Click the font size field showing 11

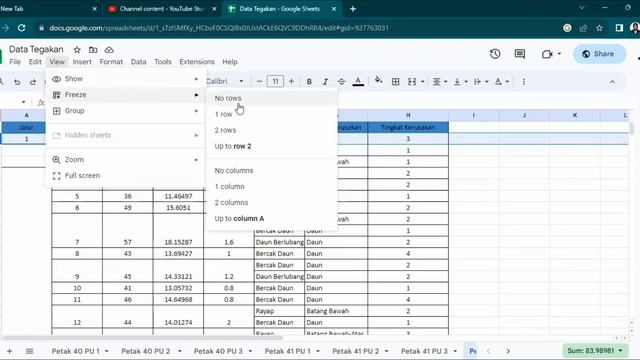(276, 82)
